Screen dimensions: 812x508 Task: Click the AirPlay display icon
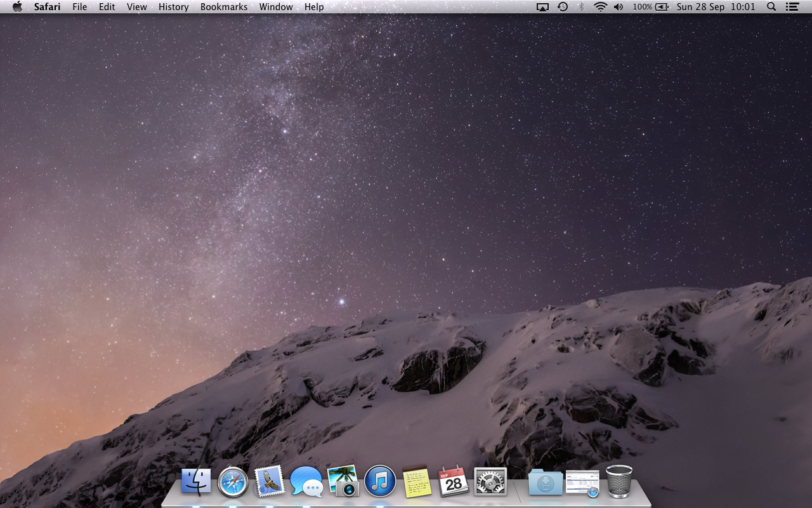542,7
